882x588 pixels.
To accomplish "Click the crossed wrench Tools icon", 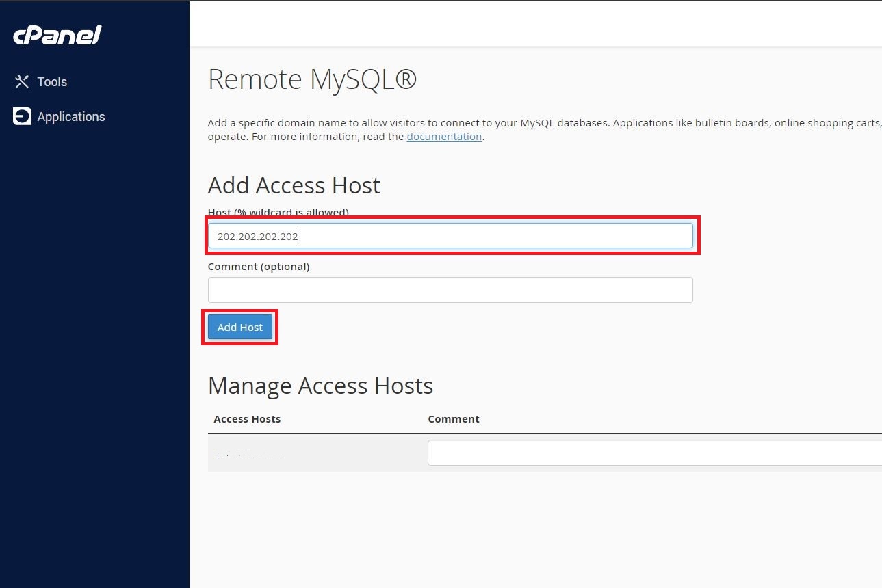I will [22, 82].
